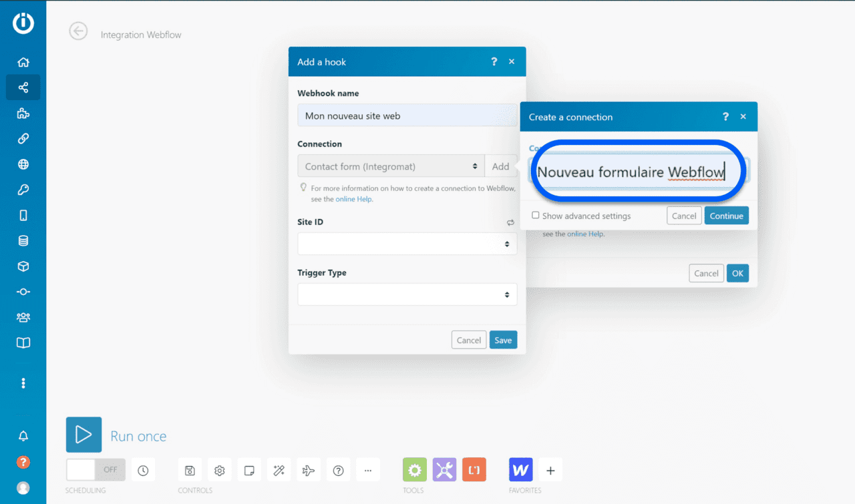The image size is (855, 504).
Task: Open help in Create a connection title bar
Action: pyautogui.click(x=725, y=117)
